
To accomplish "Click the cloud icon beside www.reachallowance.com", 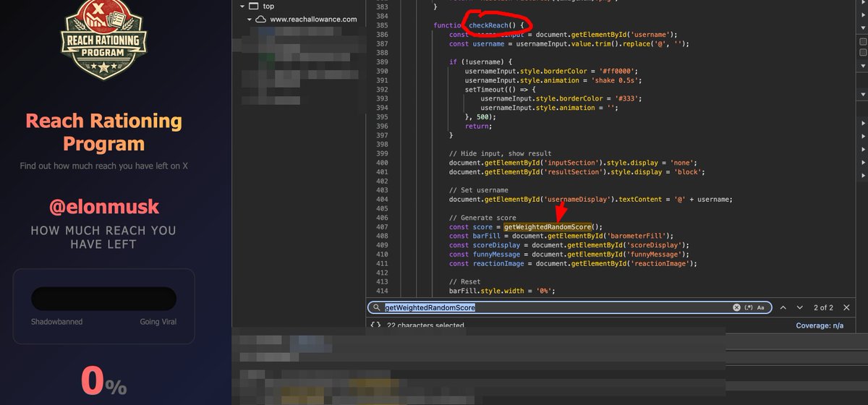I will click(261, 20).
